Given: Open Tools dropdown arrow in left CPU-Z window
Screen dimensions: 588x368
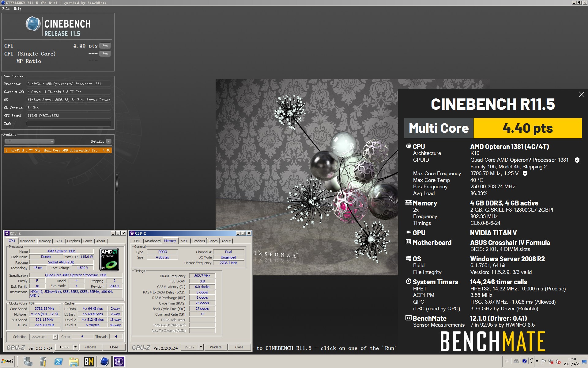Looking at the screenshot, I should 75,347.
